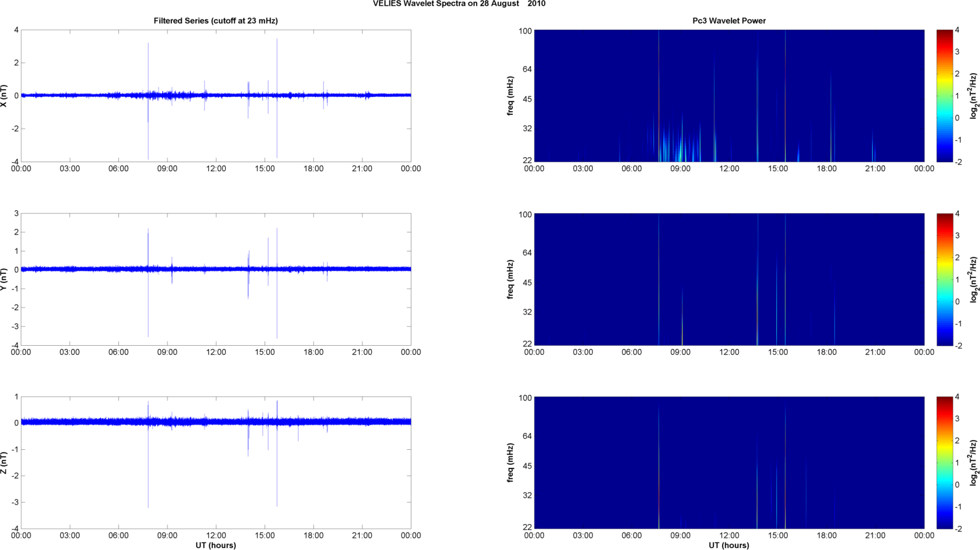
Task: Click "freq (mHz)" label of the X spectrogram
Action: [x=510, y=96]
